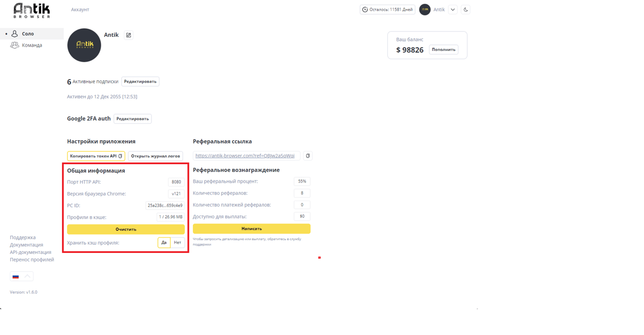Click the Version: v1.6.0 label

pos(24,292)
